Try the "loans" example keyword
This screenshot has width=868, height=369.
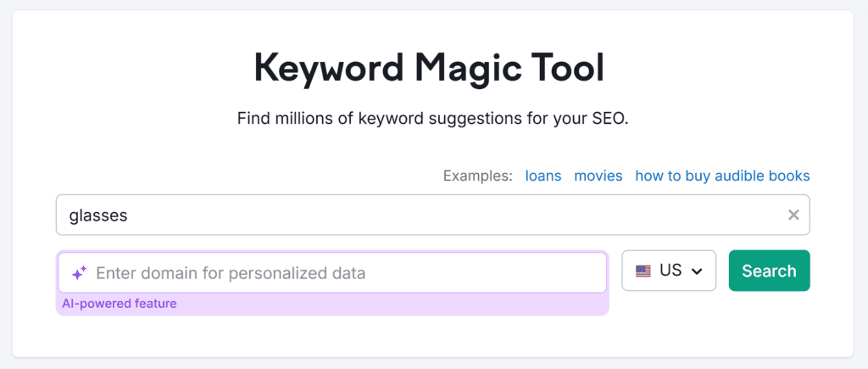coord(543,176)
